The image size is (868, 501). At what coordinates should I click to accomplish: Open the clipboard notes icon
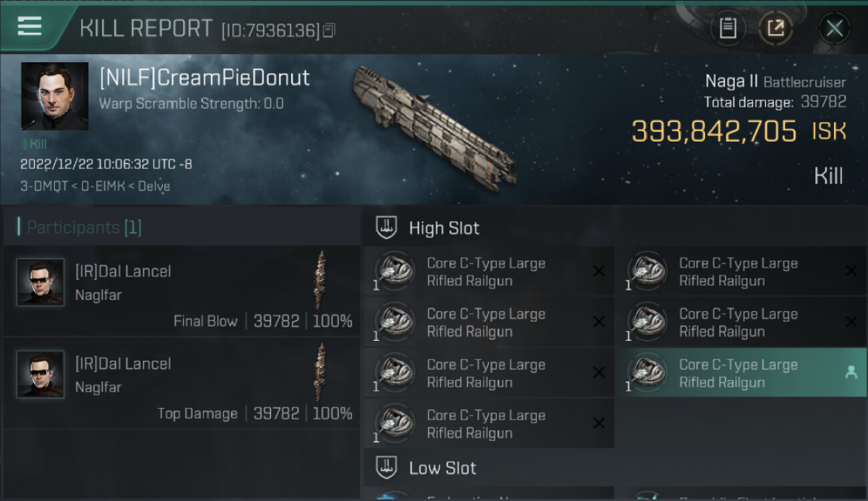728,29
